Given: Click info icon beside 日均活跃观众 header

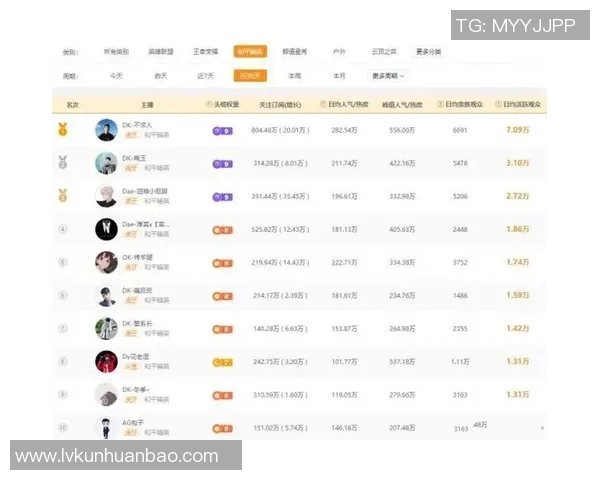Looking at the screenshot, I should [x=499, y=104].
